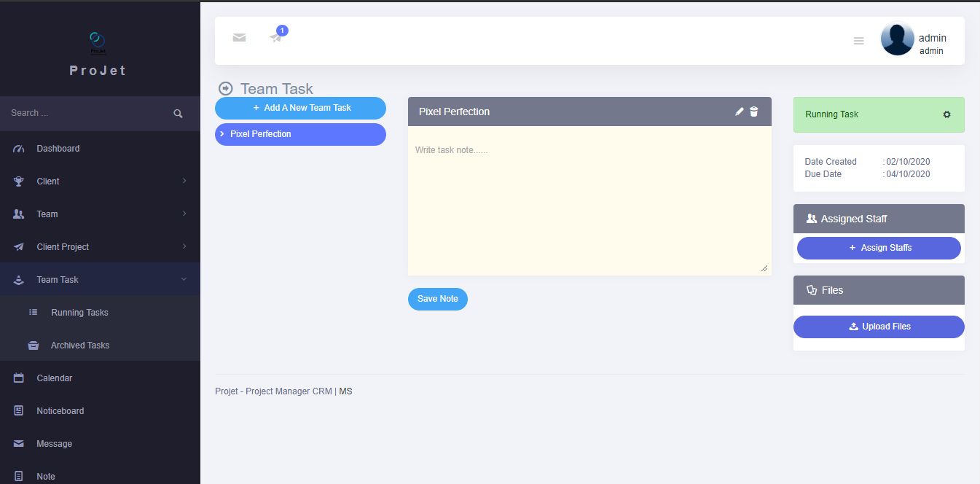Click the ProJet brand name text
Viewport: 980px width, 484px height.
pyautogui.click(x=98, y=71)
